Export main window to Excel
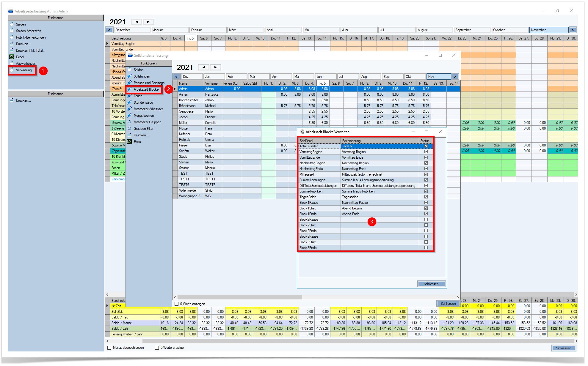The image size is (588, 366). 20,57
